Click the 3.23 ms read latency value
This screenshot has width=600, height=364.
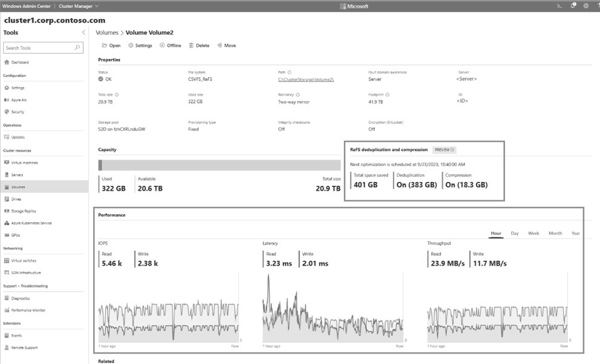pyautogui.click(x=279, y=264)
